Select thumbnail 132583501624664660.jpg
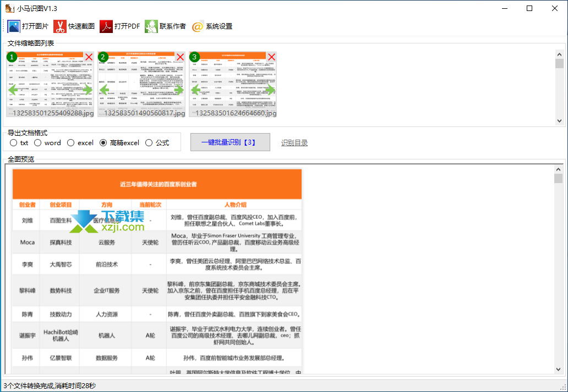Image resolution: width=568 pixels, height=392 pixels. [233, 84]
